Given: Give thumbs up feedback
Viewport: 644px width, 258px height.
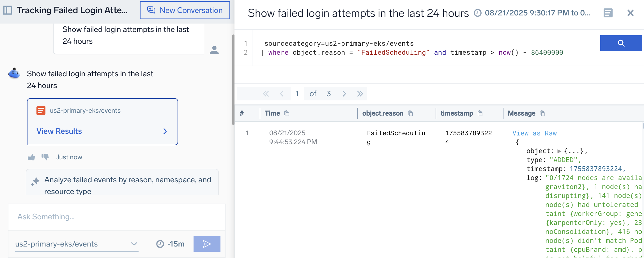Looking at the screenshot, I should point(31,157).
